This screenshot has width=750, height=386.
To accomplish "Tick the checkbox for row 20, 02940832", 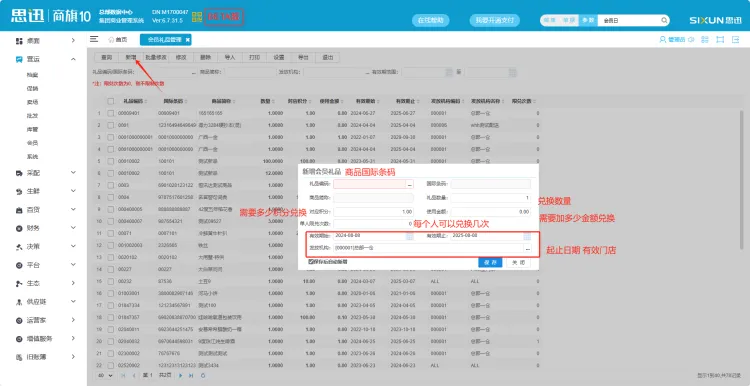I will [111, 341].
